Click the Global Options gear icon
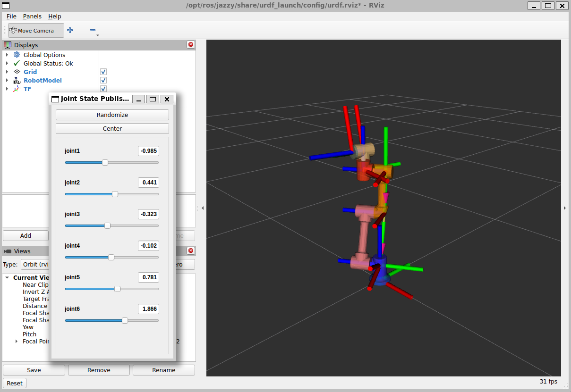Viewport: 571px width, 392px height. coord(17,55)
